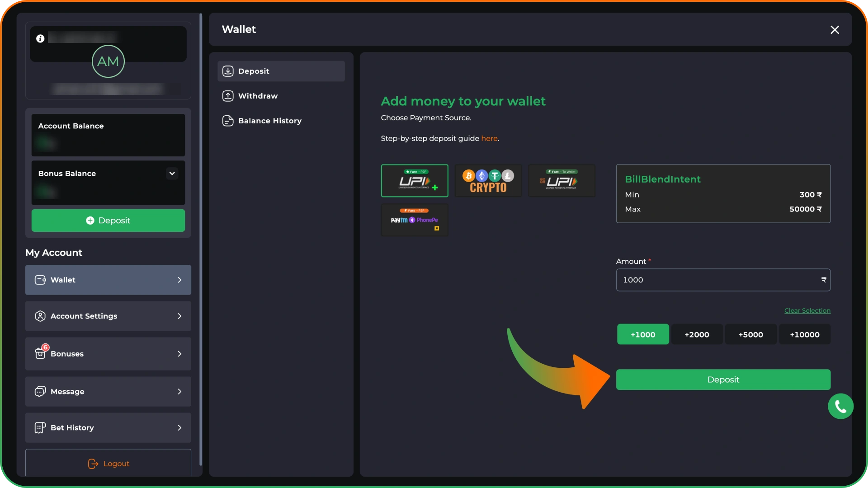Click the info icon on profile card

(x=40, y=39)
